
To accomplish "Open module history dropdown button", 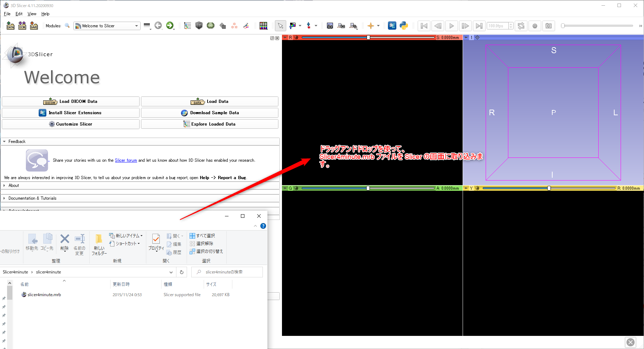I will (x=147, y=26).
